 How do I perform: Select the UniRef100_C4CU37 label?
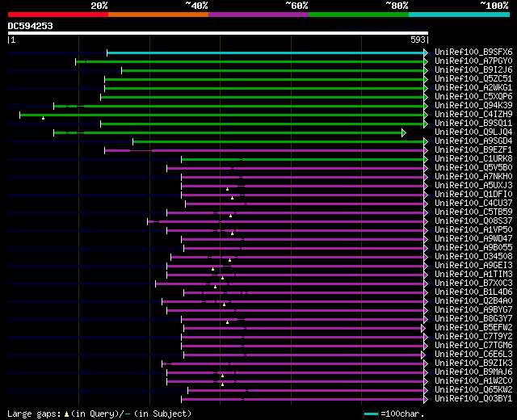[x=473, y=204]
